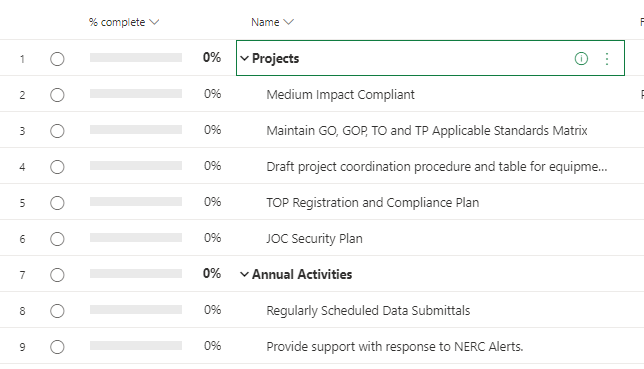The width and height of the screenshot is (644, 369).
Task: Collapse the Annual Activities group
Action: [244, 274]
